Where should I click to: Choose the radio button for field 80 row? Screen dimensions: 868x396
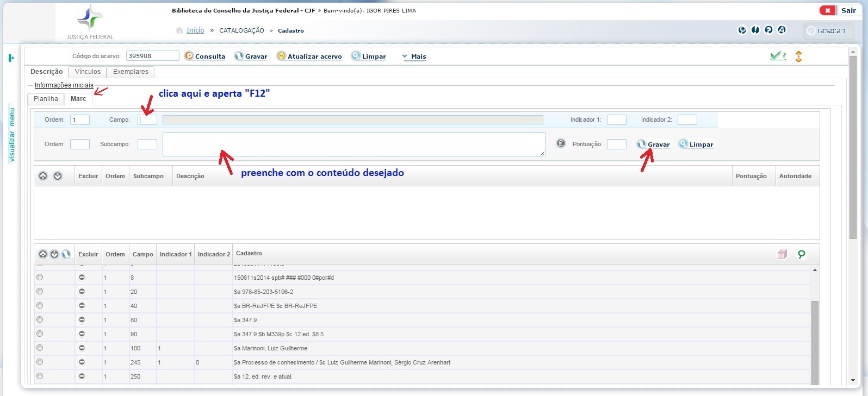pos(40,320)
